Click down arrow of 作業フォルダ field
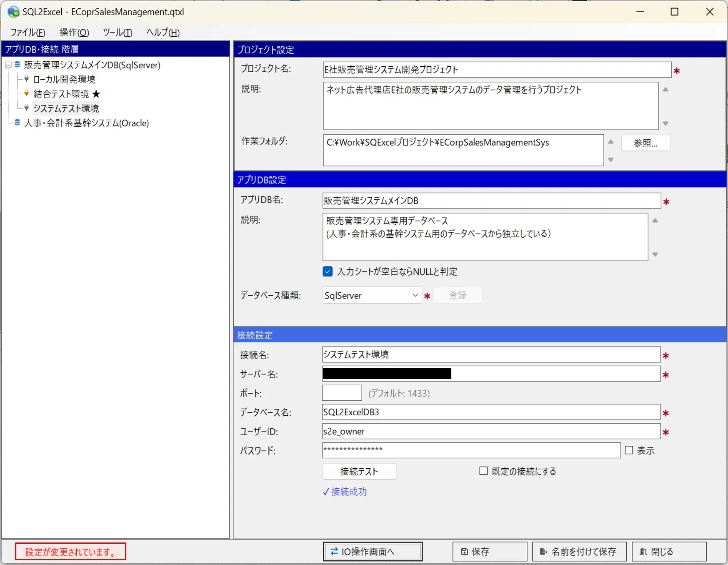The width and height of the screenshot is (728, 565). (611, 160)
